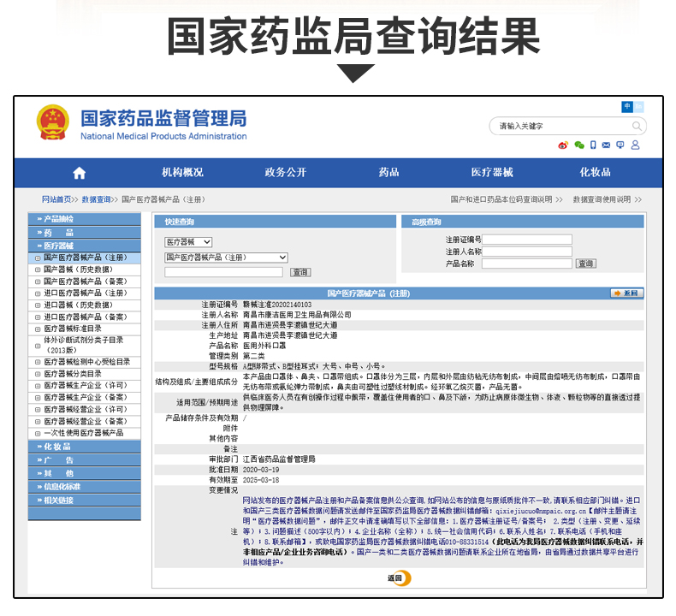Screen dimensions: 676x616
Task: Expand the 相关链接 sidebar section
Action: pyautogui.click(x=85, y=500)
